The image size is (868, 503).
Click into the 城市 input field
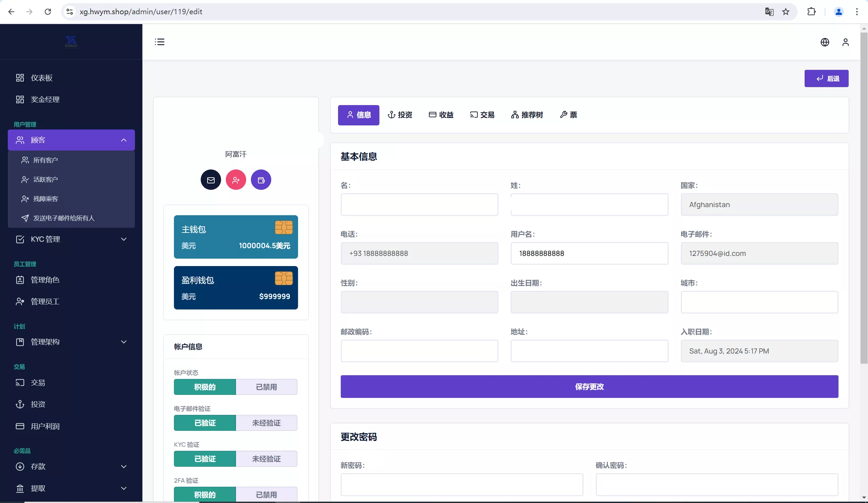point(759,302)
